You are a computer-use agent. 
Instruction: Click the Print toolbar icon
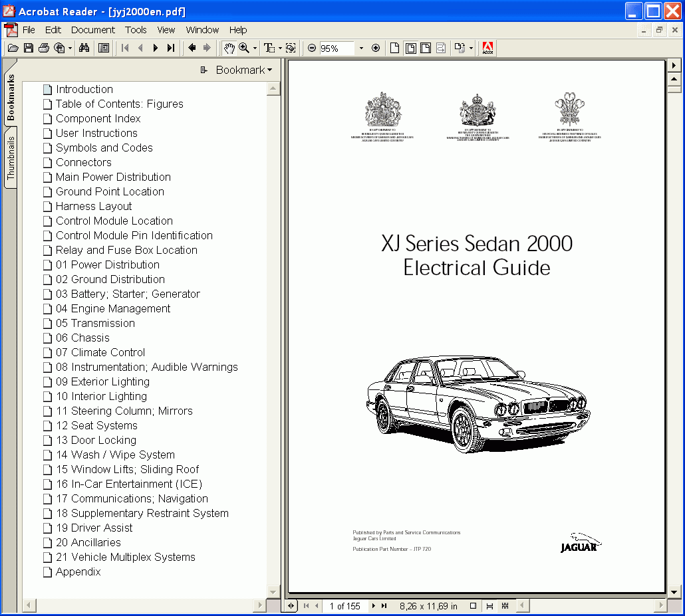44,48
